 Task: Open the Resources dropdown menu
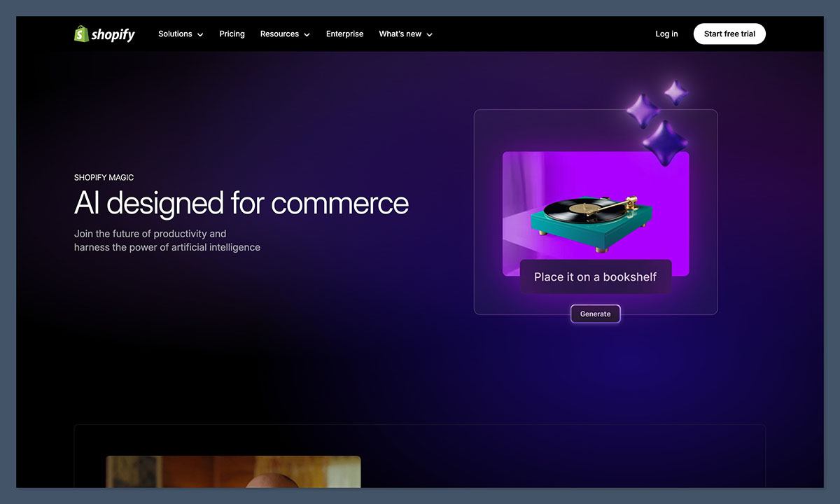tap(280, 34)
